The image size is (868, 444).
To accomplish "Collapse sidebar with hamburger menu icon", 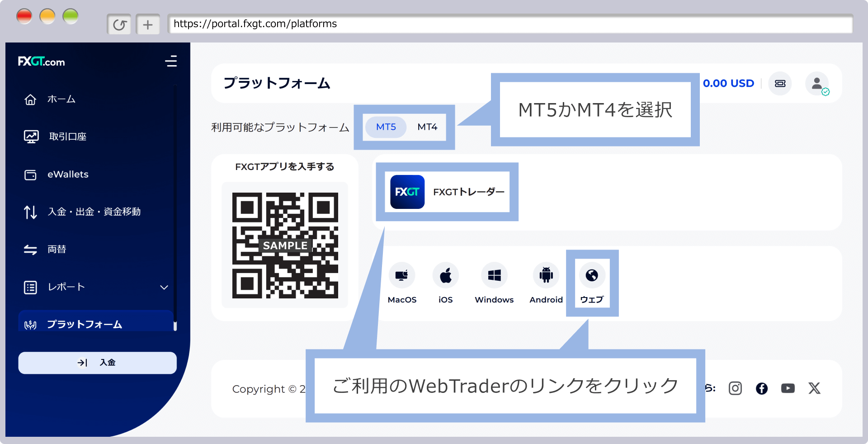I will pyautogui.click(x=171, y=61).
